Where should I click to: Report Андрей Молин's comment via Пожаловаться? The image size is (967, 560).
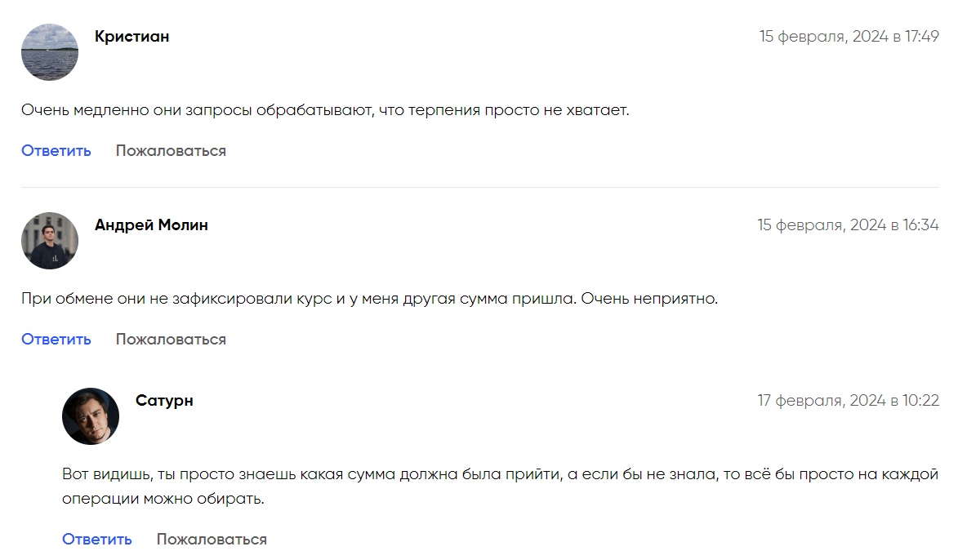171,340
